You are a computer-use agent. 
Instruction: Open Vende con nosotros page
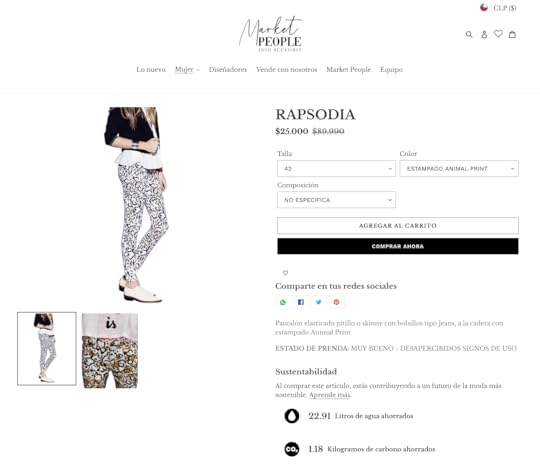coord(287,70)
